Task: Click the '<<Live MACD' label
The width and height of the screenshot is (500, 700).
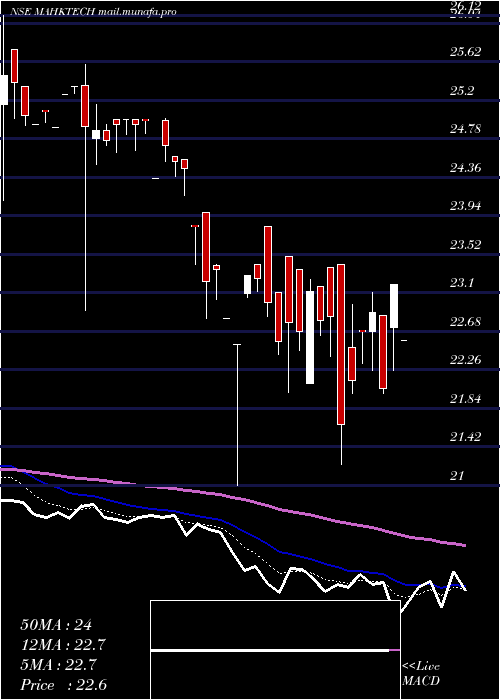Action: 421,674
